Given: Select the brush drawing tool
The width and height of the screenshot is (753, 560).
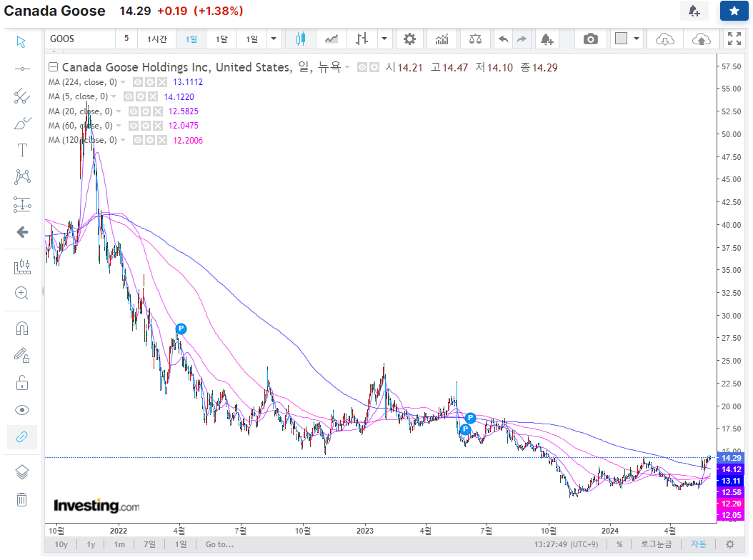Looking at the screenshot, I should point(22,124).
